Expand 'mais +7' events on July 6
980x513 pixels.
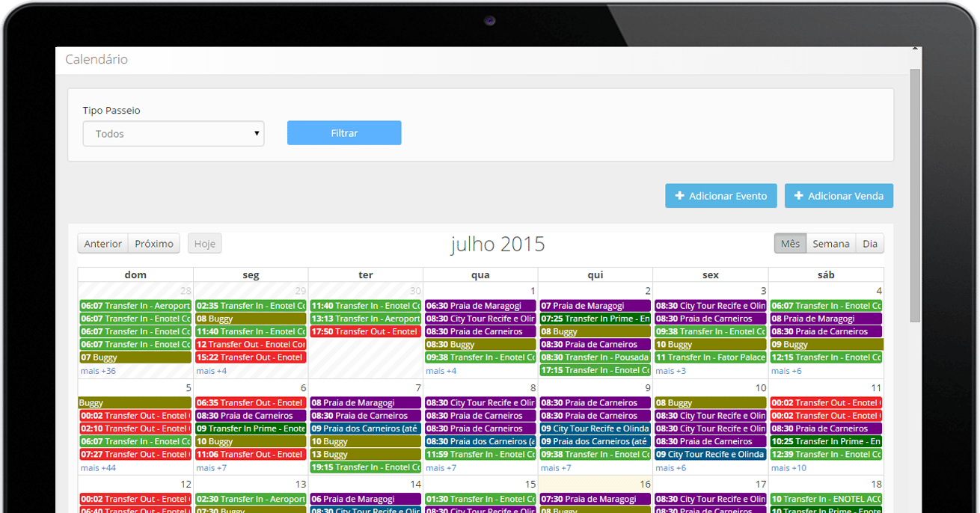coord(212,468)
